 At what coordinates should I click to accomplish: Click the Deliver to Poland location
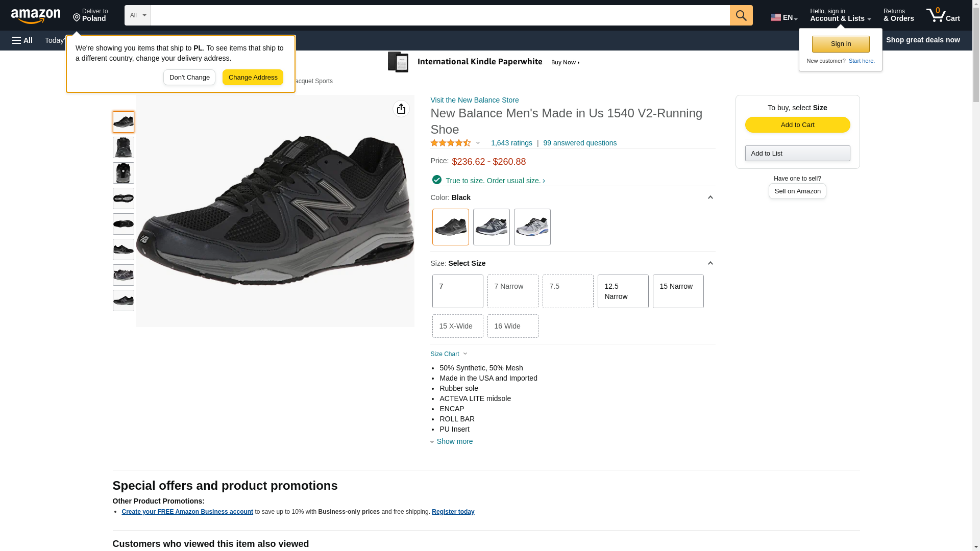(90, 15)
